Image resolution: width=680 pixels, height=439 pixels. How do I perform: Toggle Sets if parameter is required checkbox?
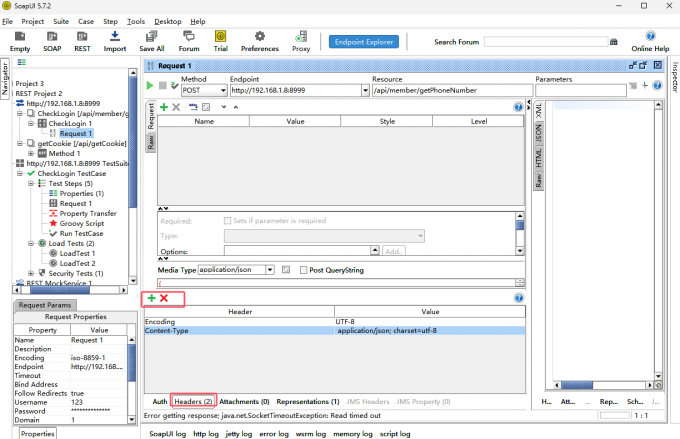227,221
